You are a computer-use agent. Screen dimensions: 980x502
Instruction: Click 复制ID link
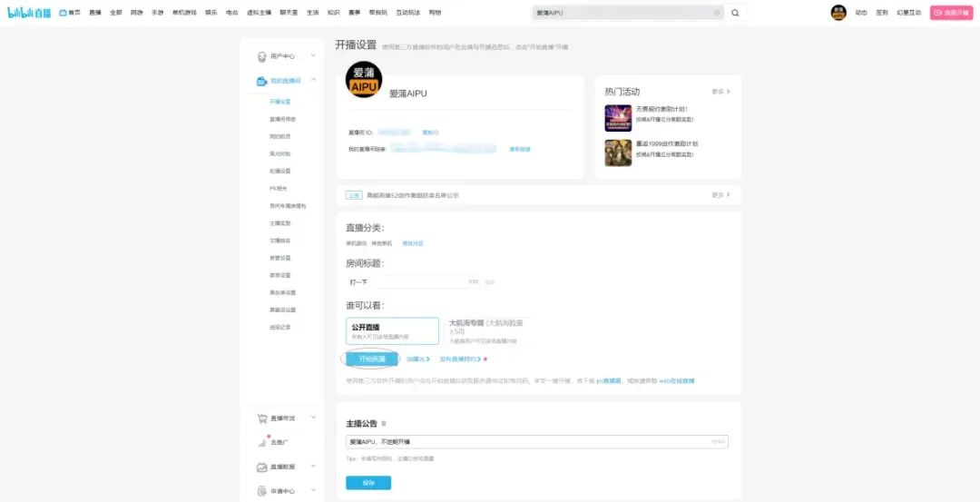pyautogui.click(x=431, y=133)
